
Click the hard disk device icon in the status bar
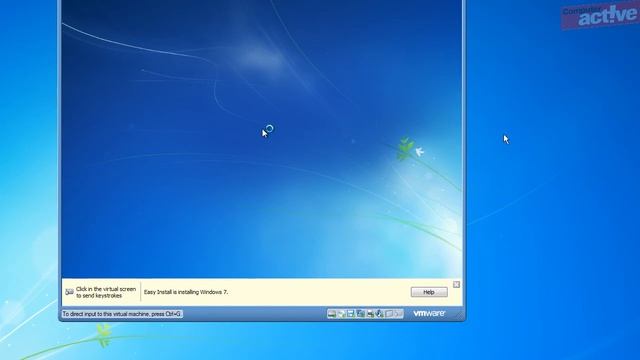(x=332, y=313)
